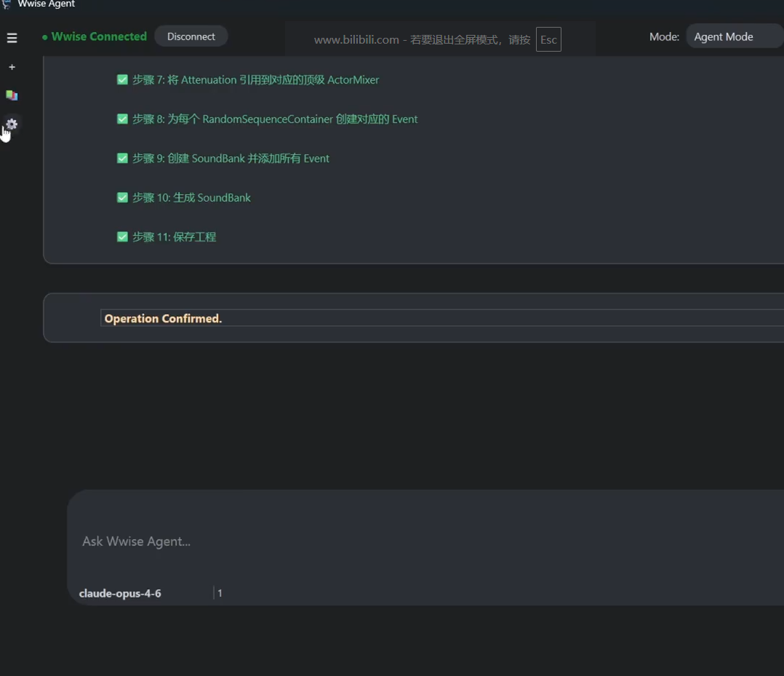The height and width of the screenshot is (676, 784).
Task: Open the claude-opus-4-6 model selector
Action: coord(120,593)
